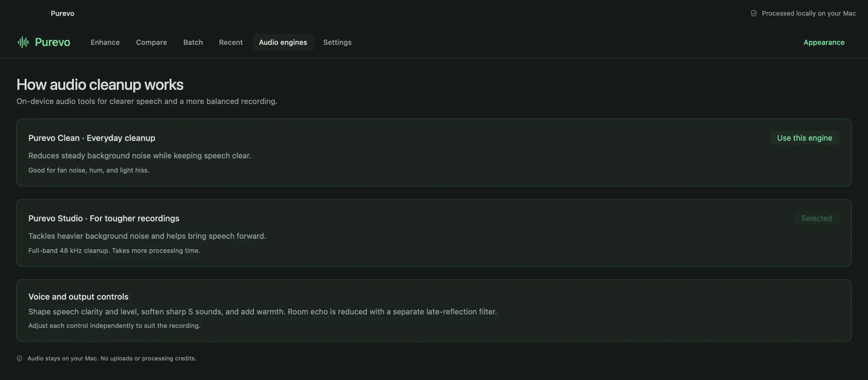Screen dimensions: 868x380
Task: Select the Audio engines tab
Action: point(283,42)
